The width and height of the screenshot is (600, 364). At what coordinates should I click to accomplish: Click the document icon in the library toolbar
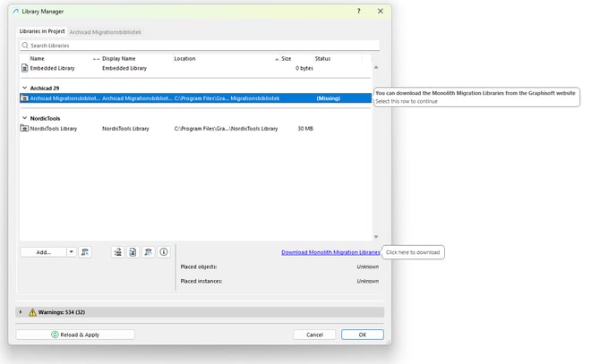click(133, 252)
